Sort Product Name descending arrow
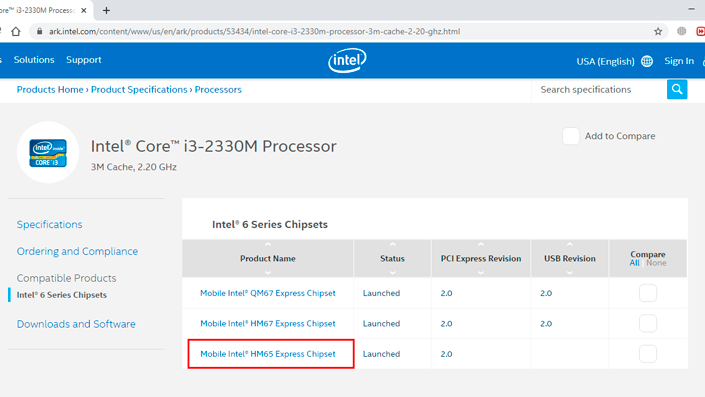The height and width of the screenshot is (397, 705). [268, 272]
